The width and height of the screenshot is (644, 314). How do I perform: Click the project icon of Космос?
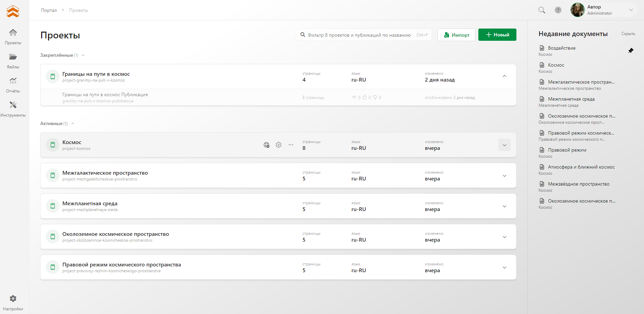[x=53, y=145]
